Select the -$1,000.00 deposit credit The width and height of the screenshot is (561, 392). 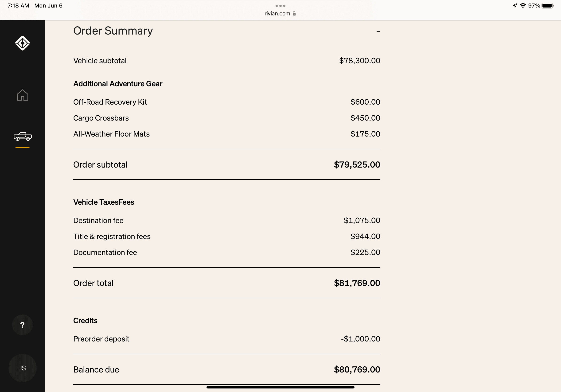click(x=360, y=339)
